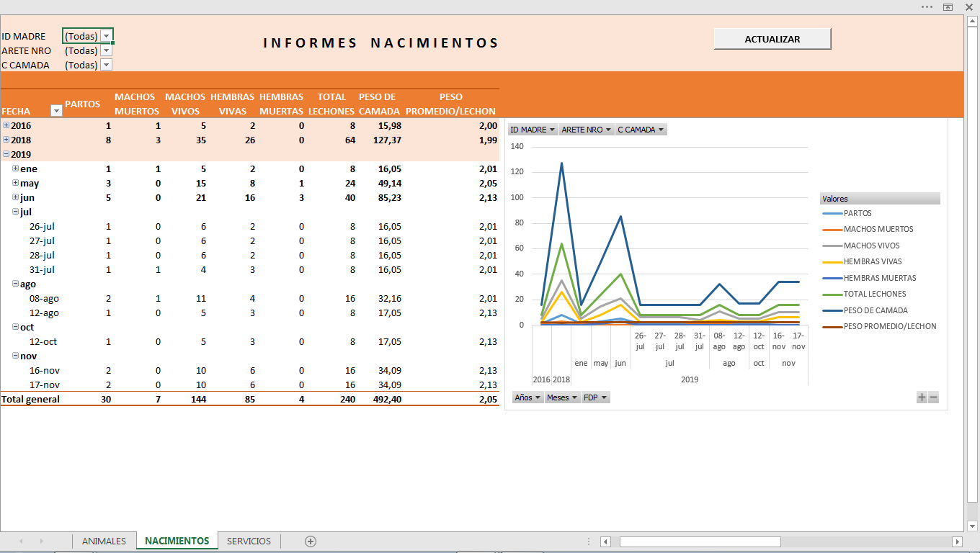Image resolution: width=980 pixels, height=553 pixels.
Task: Click the new sheet plus icon
Action: coord(311,541)
